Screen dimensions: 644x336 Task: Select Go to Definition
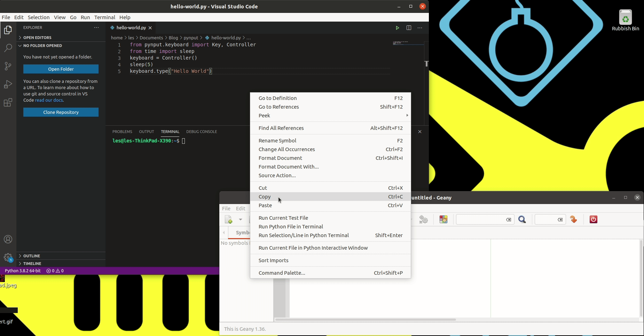pyautogui.click(x=330, y=98)
